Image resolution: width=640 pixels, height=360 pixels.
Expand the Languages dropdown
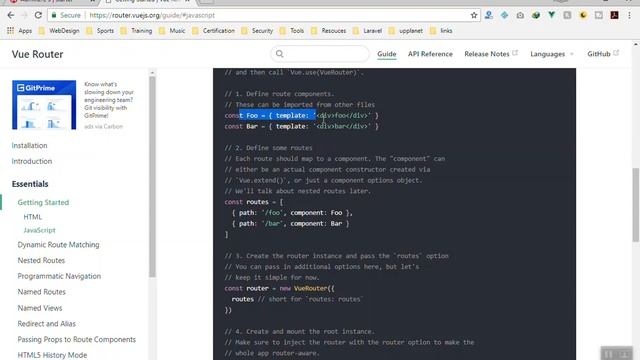pos(551,54)
